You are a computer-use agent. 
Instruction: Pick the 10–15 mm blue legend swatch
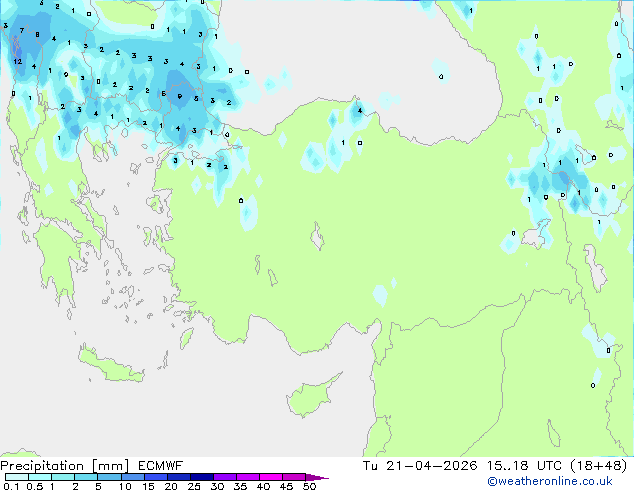[133, 477]
